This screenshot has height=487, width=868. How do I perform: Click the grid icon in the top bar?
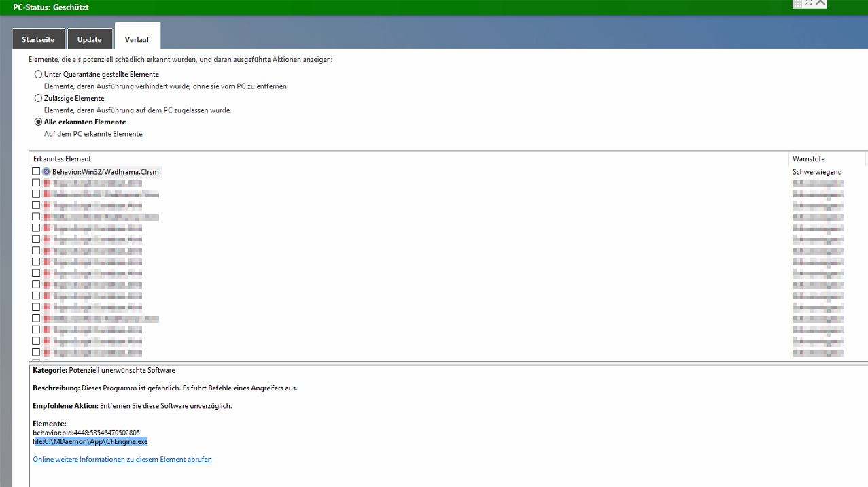click(x=797, y=3)
